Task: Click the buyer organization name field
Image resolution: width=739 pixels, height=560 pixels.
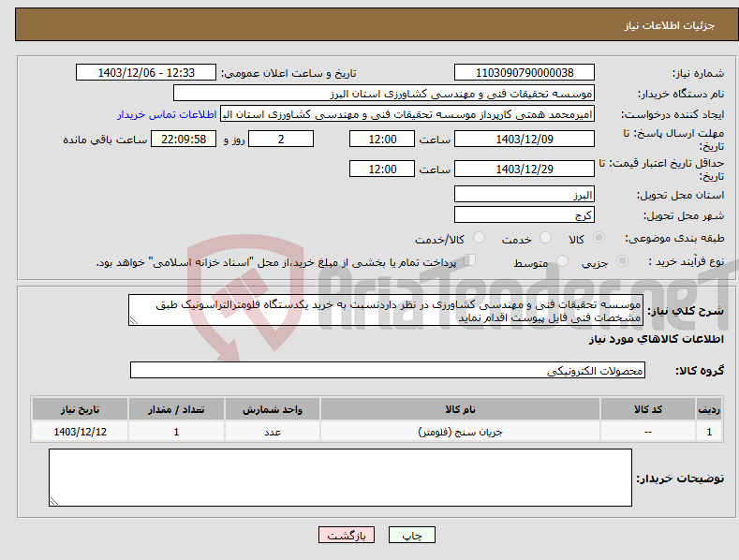Action: (384, 94)
